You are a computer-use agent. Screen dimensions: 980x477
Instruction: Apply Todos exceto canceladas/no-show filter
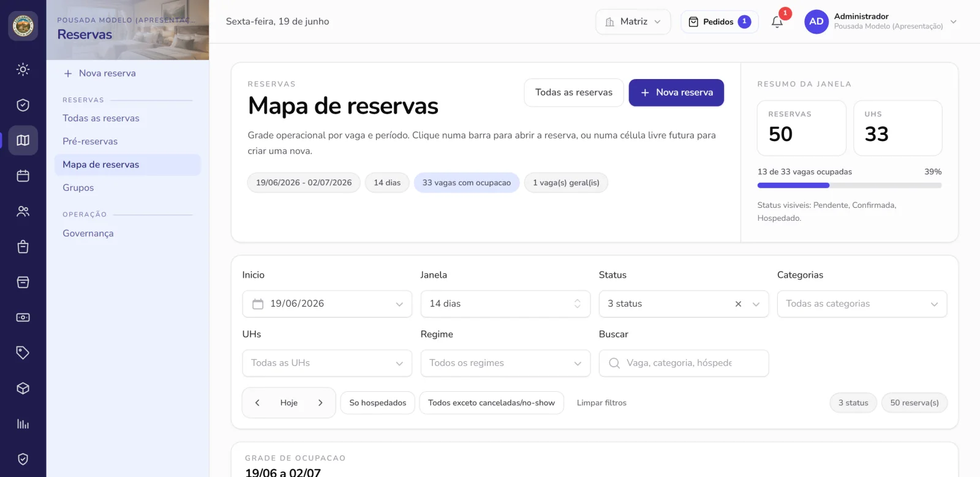491,403
